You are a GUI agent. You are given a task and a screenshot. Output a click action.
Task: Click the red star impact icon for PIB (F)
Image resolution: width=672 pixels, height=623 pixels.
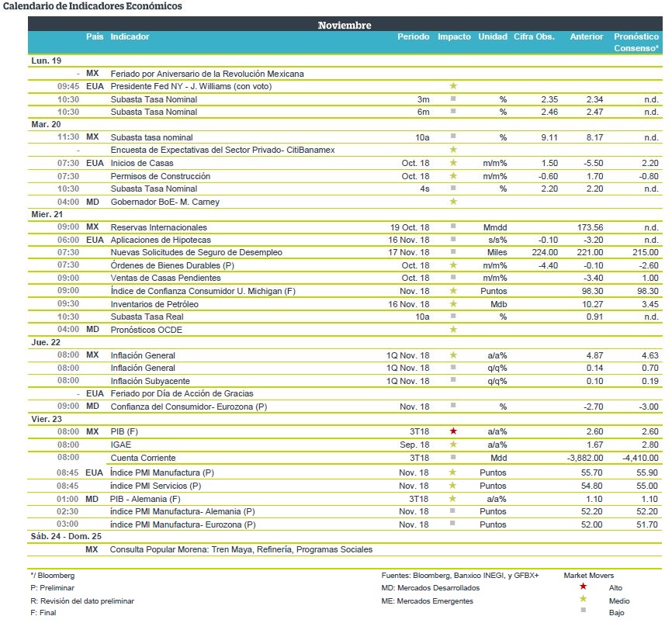coord(453,431)
